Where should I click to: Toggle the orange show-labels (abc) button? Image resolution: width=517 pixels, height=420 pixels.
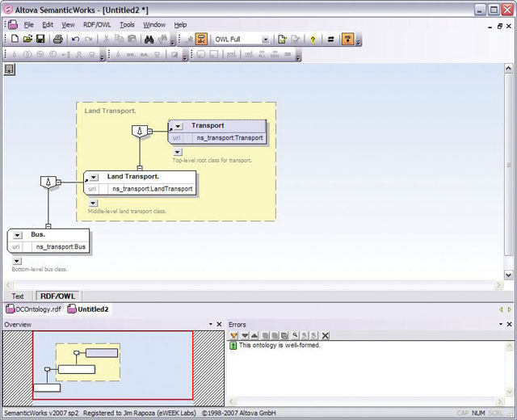pos(201,40)
